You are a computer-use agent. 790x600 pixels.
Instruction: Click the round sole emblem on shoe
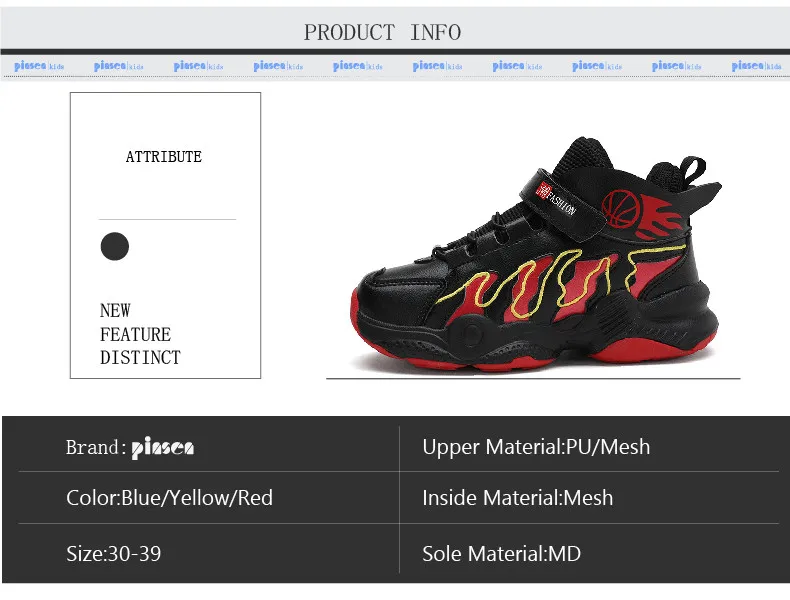(x=470, y=333)
